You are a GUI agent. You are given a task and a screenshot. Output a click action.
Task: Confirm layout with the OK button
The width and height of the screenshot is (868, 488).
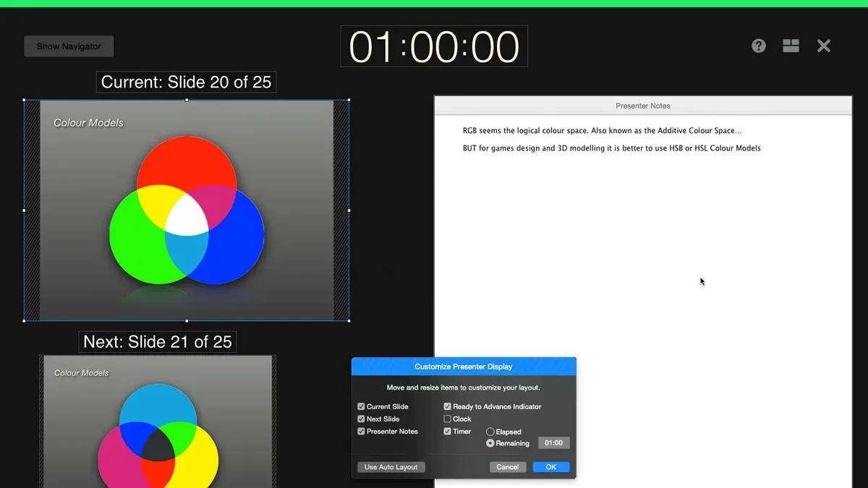(x=551, y=467)
